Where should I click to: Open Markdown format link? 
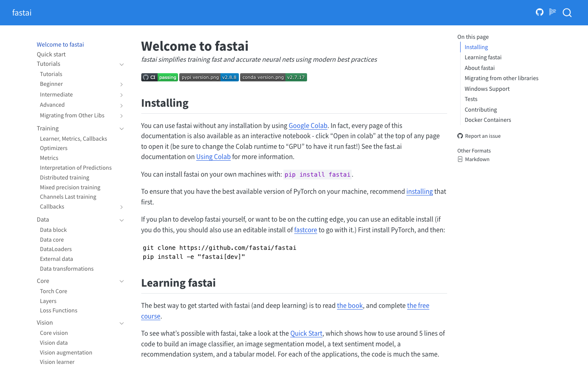click(477, 159)
